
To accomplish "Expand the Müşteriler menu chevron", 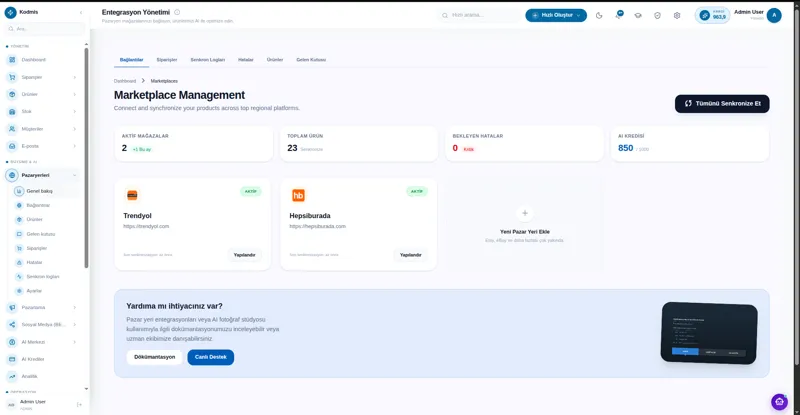I will 74,129.
